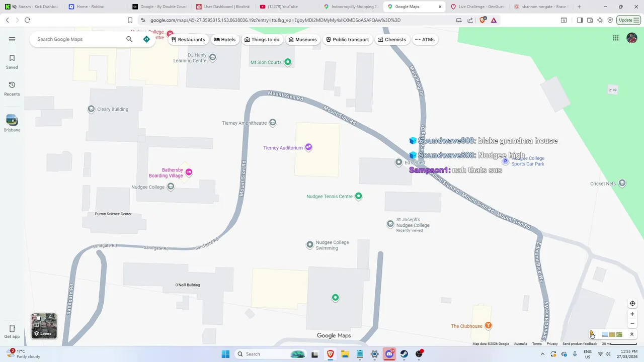The image size is (644, 362).
Task: Switch map style with the Layers thumbnail
Action: [x=44, y=326]
